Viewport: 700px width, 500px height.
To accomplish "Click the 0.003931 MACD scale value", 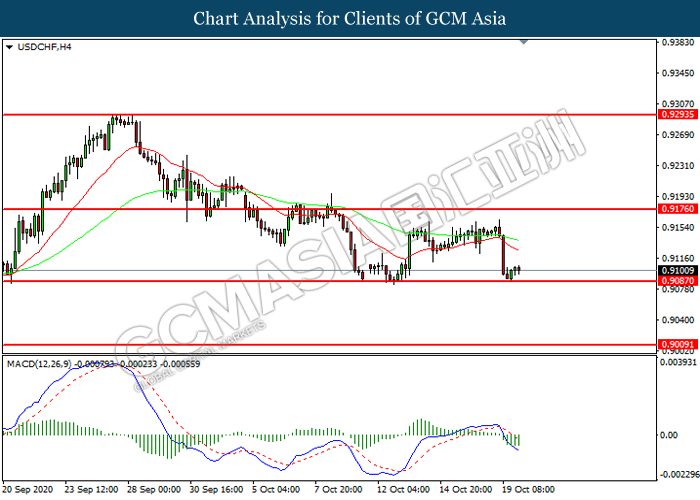I will 678,362.
